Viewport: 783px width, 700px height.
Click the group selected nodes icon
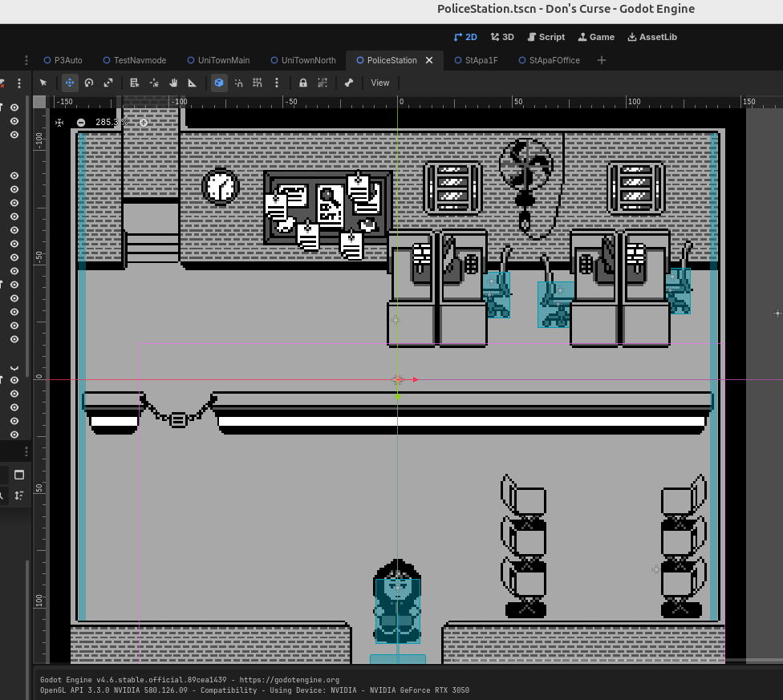(x=323, y=83)
